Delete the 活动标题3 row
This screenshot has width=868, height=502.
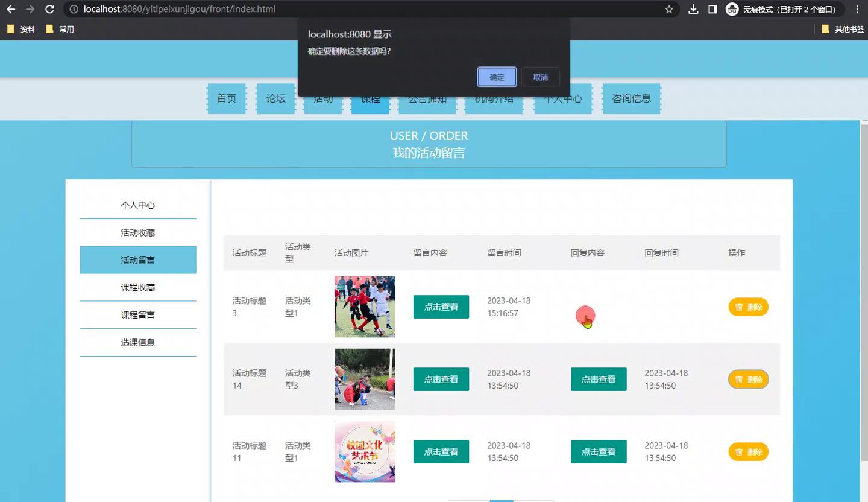click(x=748, y=307)
